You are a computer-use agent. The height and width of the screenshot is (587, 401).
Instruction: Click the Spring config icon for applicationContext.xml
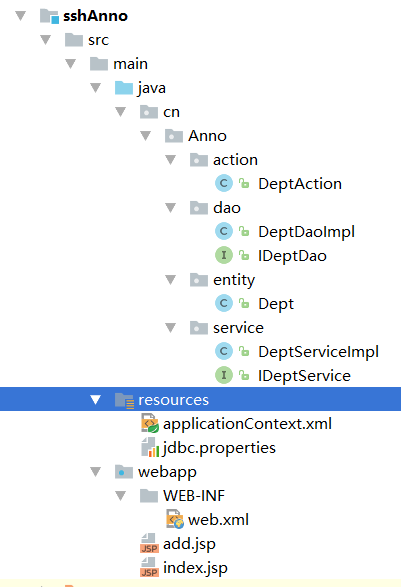pyautogui.click(x=150, y=423)
